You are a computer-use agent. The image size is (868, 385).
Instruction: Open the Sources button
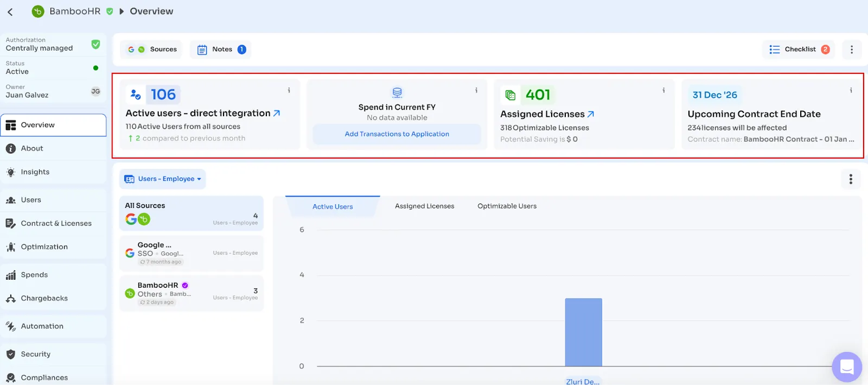(x=151, y=49)
